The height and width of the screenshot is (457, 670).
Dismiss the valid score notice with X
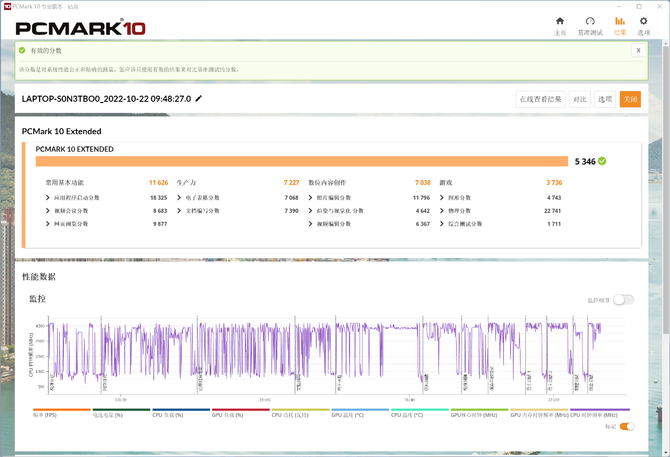coord(638,50)
